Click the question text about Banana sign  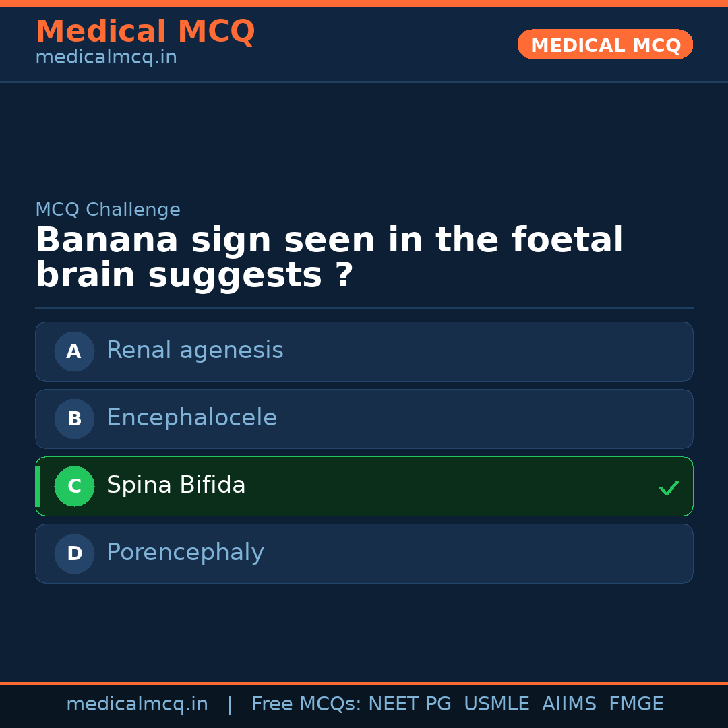point(329,256)
